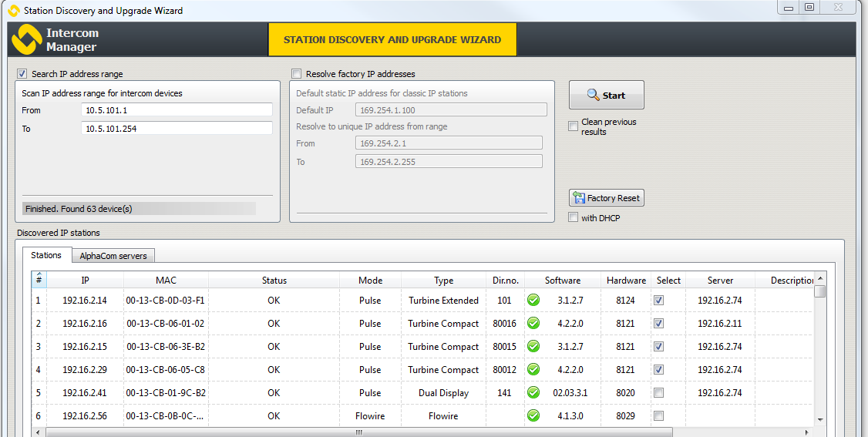This screenshot has width=868, height=437.
Task: Click the Factory Reset button
Action: coord(606,198)
